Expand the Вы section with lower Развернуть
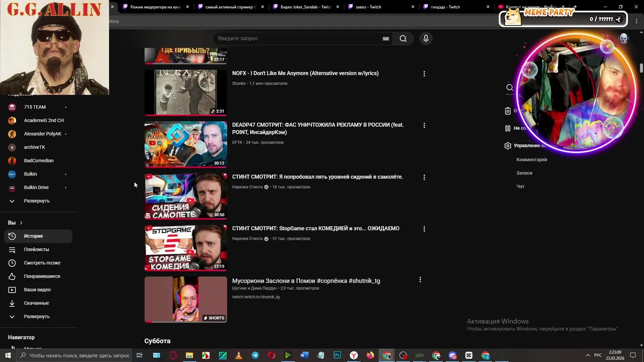Viewport: 644px width, 362px height. pos(38,317)
